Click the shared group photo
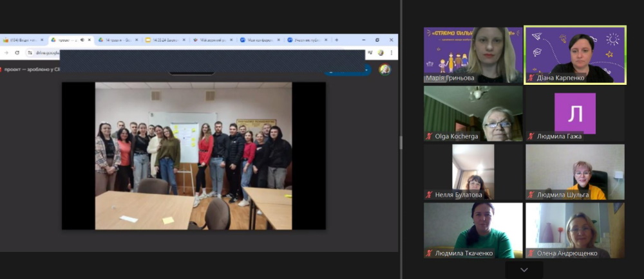644x279 pixels. point(193,156)
